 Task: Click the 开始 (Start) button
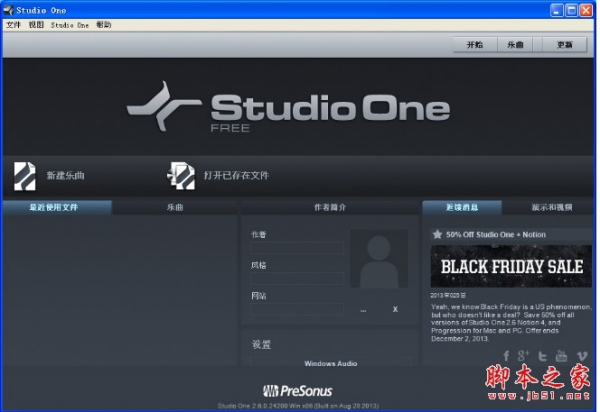[x=475, y=45]
